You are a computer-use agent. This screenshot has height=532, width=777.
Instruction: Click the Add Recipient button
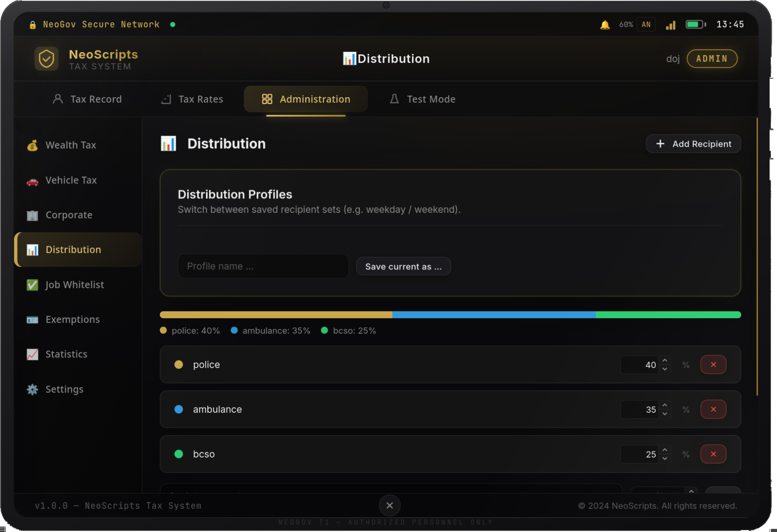(x=693, y=144)
